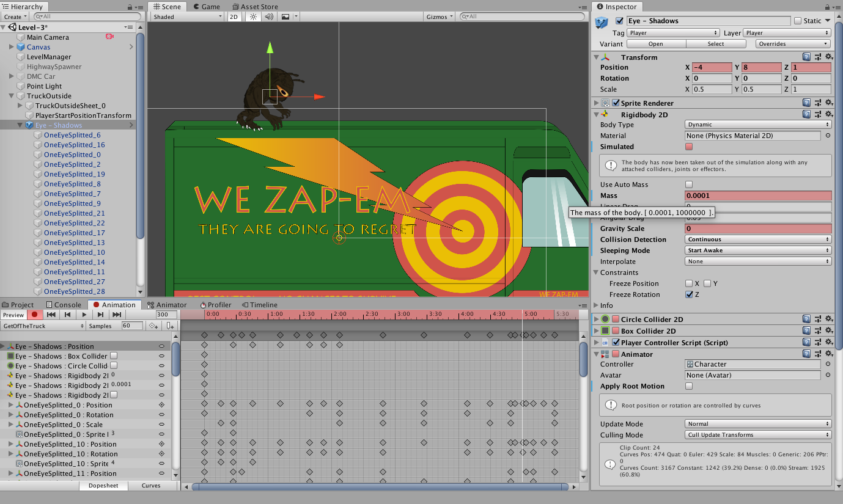Pick Avatar with object picker circle
This screenshot has width=843, height=504.
[x=828, y=375]
